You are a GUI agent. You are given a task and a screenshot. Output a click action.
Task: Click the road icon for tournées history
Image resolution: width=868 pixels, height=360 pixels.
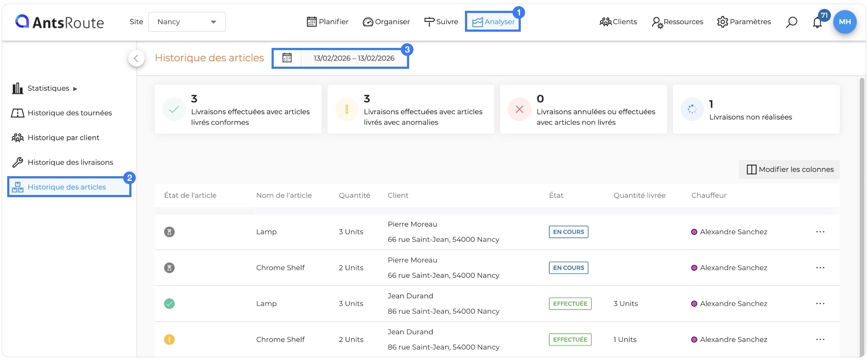(17, 113)
